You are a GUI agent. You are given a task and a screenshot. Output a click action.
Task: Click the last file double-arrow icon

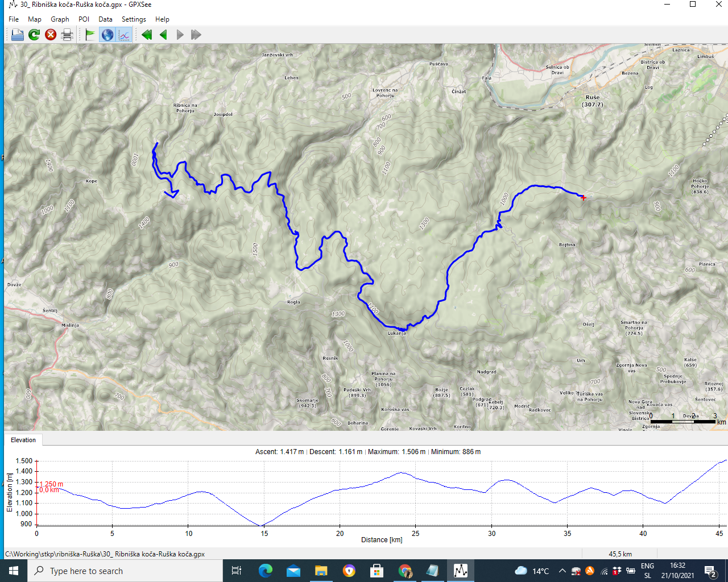pos(196,35)
